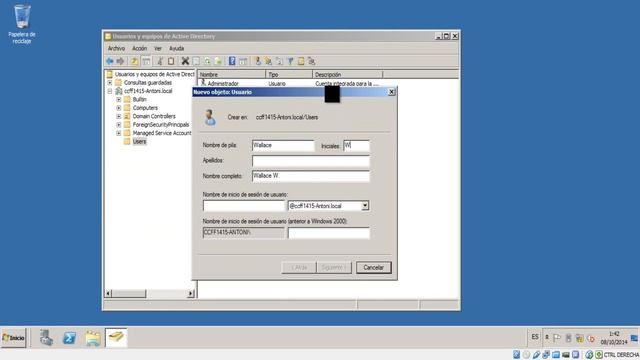This screenshot has height=360, width=640.
Task: Click the Up one level folder icon
Action: pyautogui.click(x=134, y=61)
